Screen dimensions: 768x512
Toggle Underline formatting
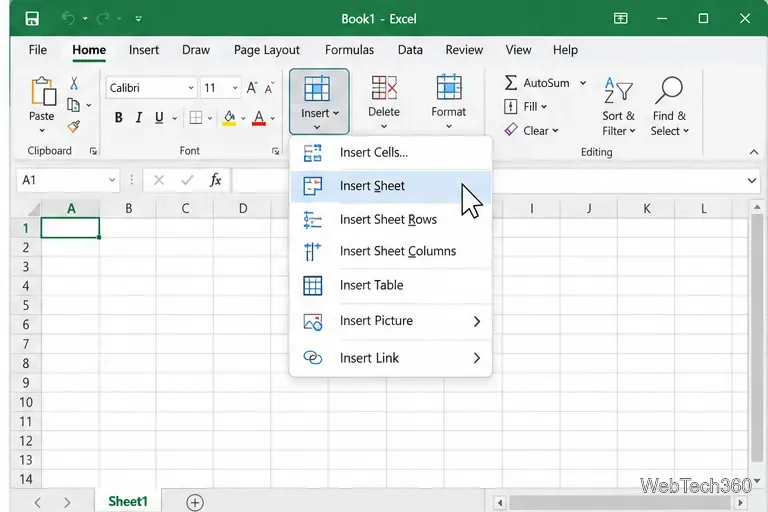159,118
